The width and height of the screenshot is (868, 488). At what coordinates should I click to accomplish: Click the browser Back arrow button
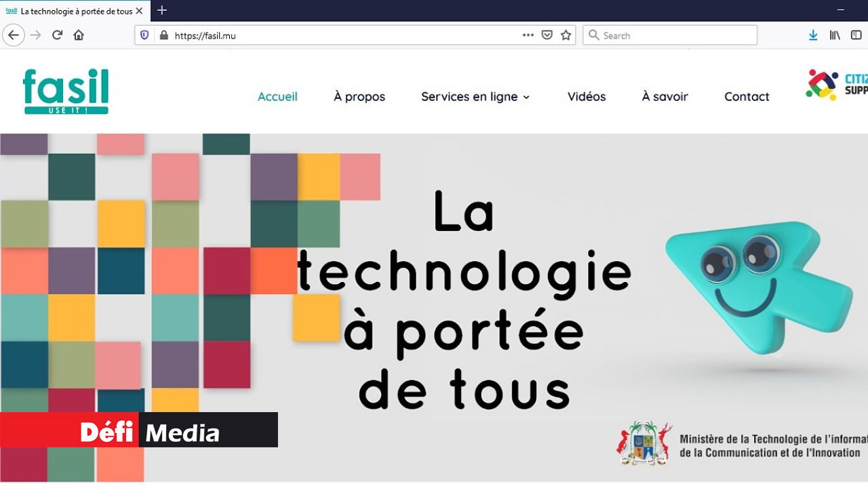tap(14, 35)
